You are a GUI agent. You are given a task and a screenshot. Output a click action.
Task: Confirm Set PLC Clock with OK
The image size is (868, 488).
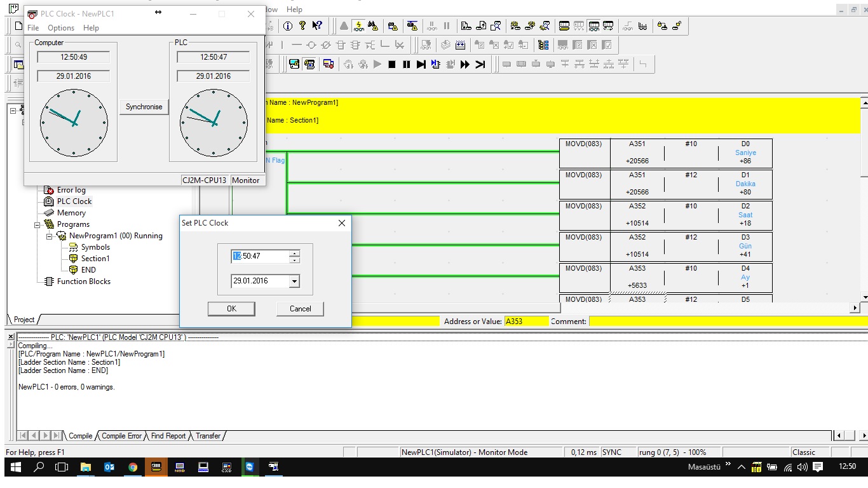(231, 309)
